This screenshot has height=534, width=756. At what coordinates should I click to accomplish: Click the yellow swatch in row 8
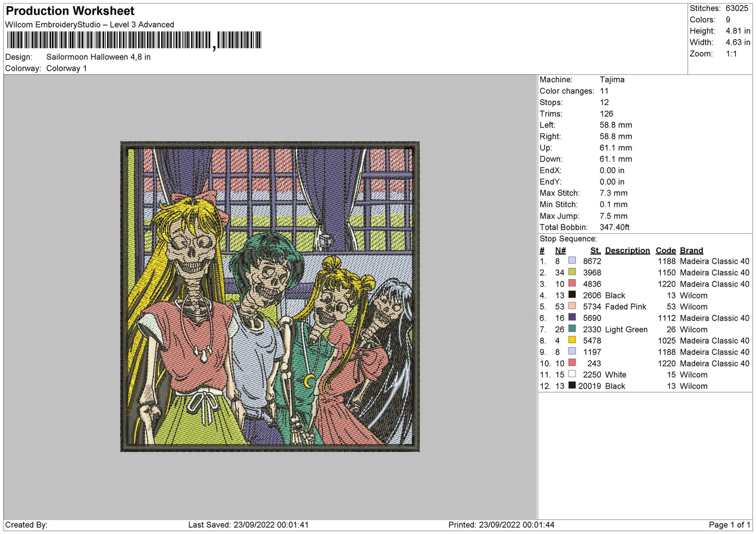tap(572, 340)
